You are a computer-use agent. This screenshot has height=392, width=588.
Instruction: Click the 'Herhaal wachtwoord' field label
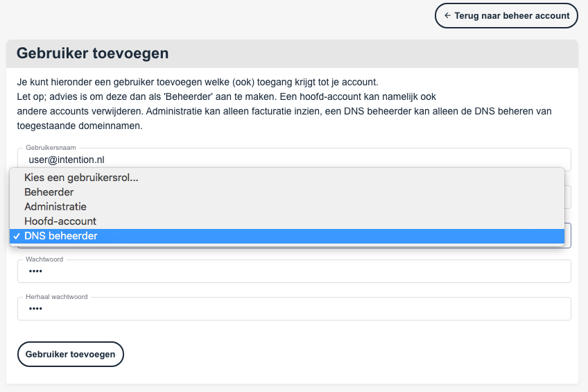click(57, 297)
